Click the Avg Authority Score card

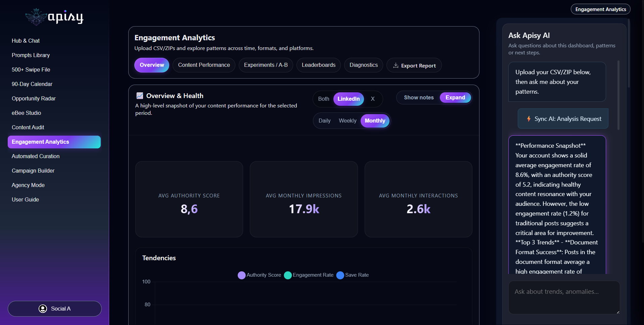tap(189, 199)
